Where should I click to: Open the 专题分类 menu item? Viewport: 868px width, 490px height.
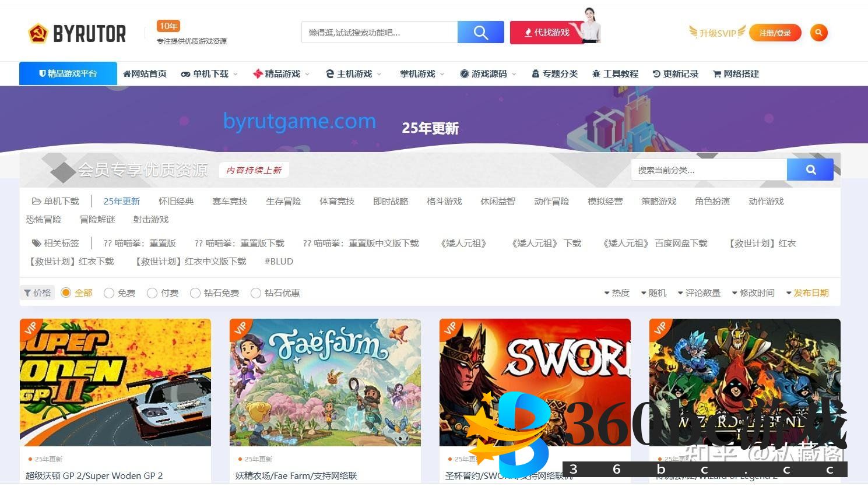click(x=554, y=74)
